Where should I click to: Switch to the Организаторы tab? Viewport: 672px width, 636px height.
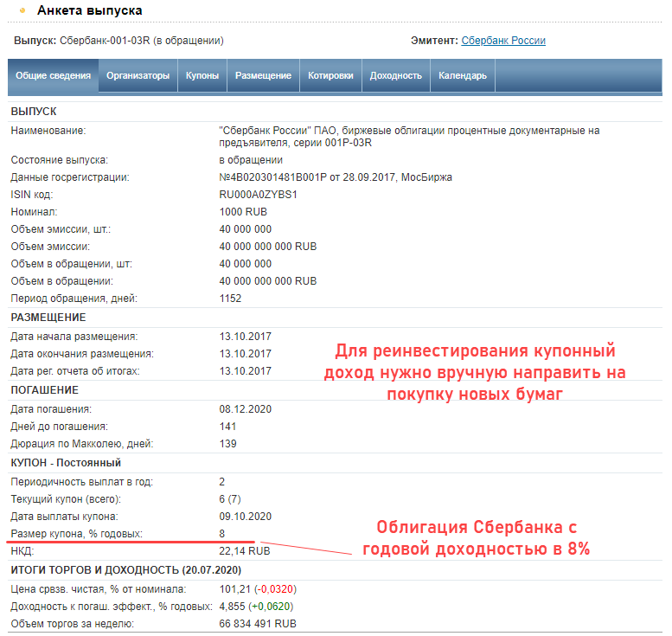click(x=138, y=75)
